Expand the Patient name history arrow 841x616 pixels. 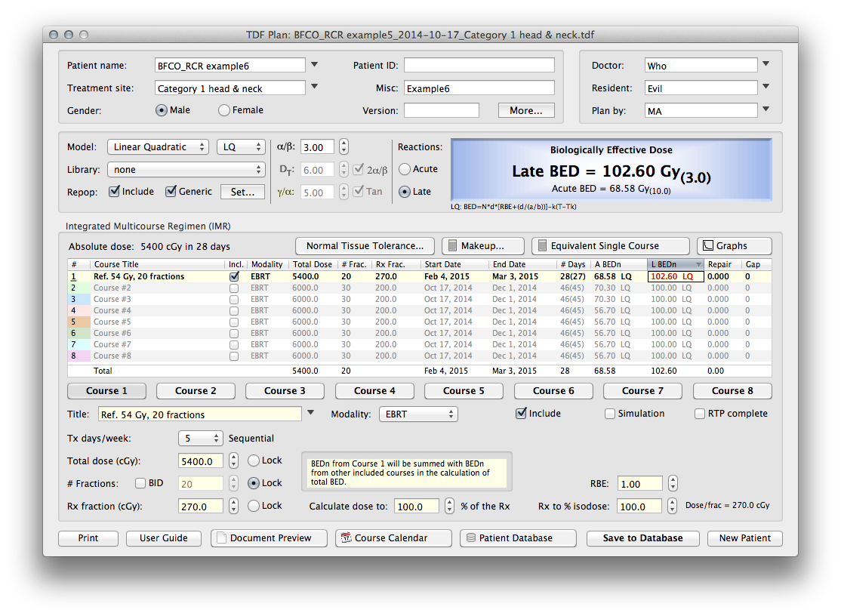315,65
